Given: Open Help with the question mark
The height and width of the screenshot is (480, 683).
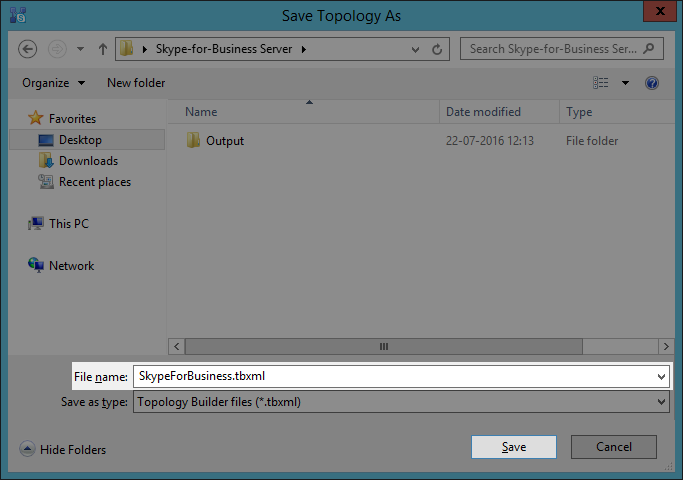Looking at the screenshot, I should click(652, 83).
